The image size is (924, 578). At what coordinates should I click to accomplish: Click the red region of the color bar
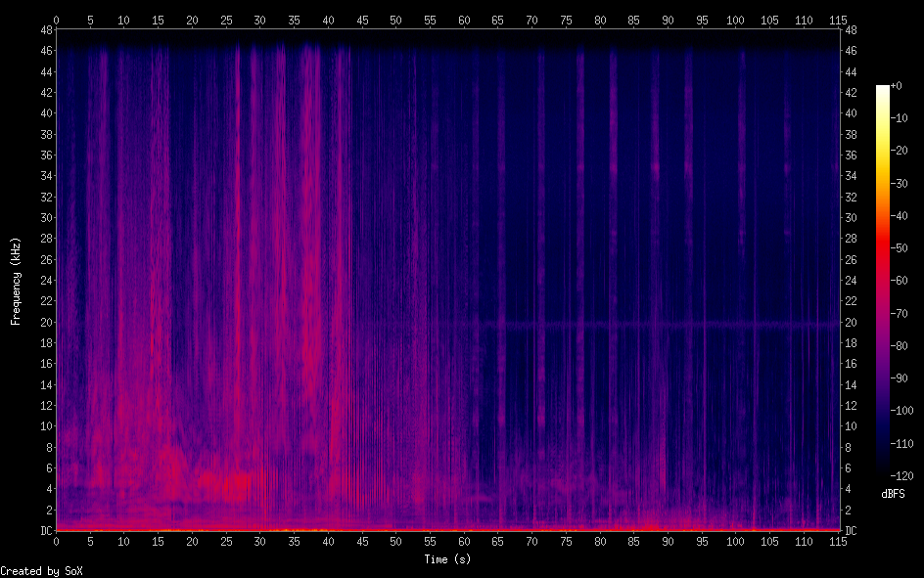883,256
